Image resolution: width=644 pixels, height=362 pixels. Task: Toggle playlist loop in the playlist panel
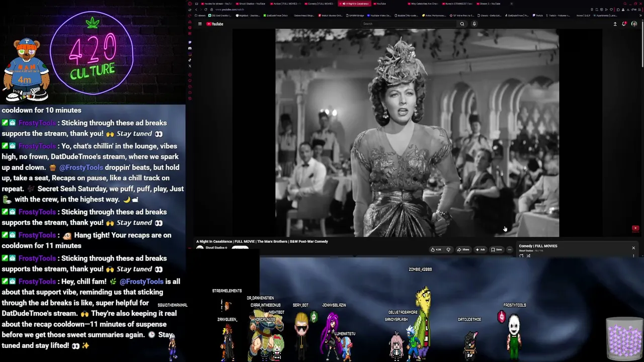tap(521, 256)
